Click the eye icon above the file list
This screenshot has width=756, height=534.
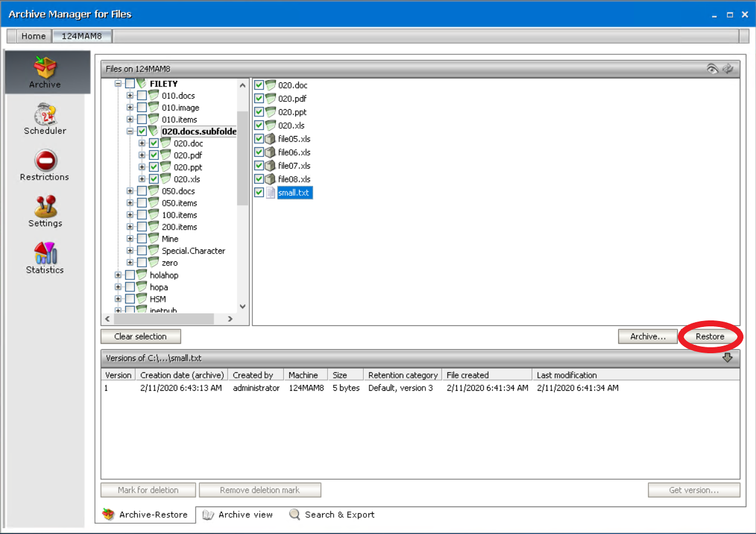click(x=713, y=68)
